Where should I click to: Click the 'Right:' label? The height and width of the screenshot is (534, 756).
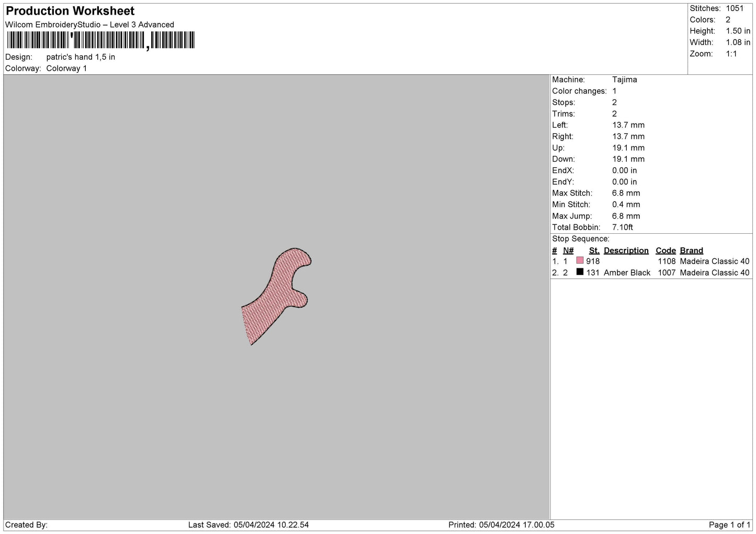tap(563, 137)
